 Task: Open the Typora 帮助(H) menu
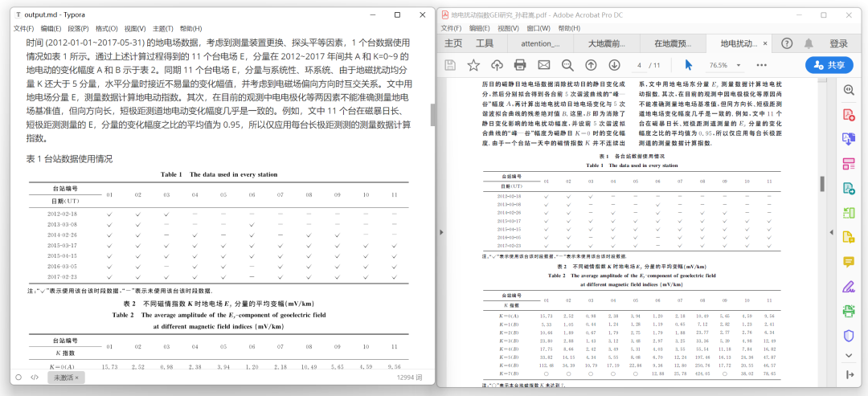pyautogui.click(x=191, y=29)
